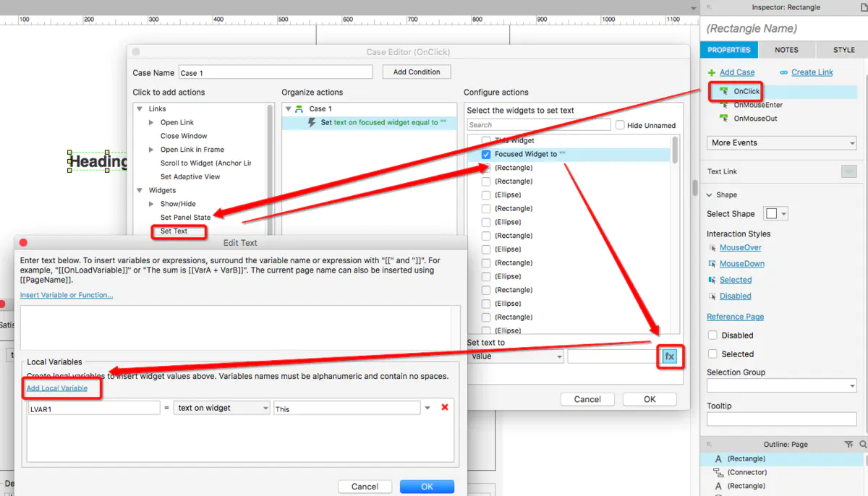Image resolution: width=868 pixels, height=496 pixels.
Task: Select the Connector item in Outline
Action: click(x=747, y=472)
